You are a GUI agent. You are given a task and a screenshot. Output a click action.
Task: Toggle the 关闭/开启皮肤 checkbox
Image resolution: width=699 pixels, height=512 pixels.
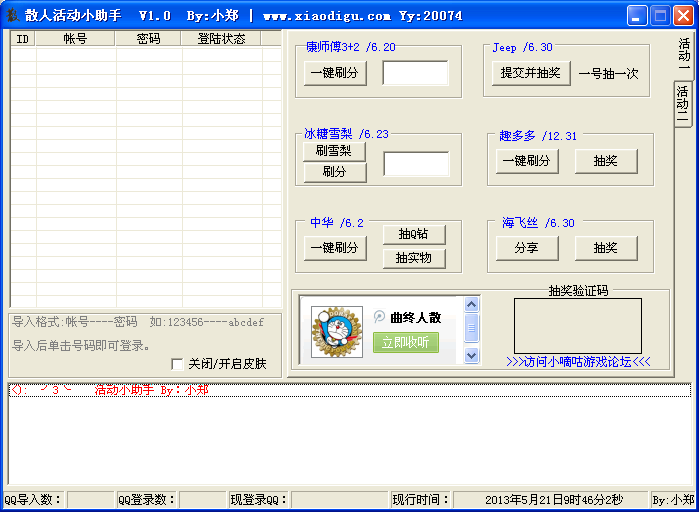[177, 364]
